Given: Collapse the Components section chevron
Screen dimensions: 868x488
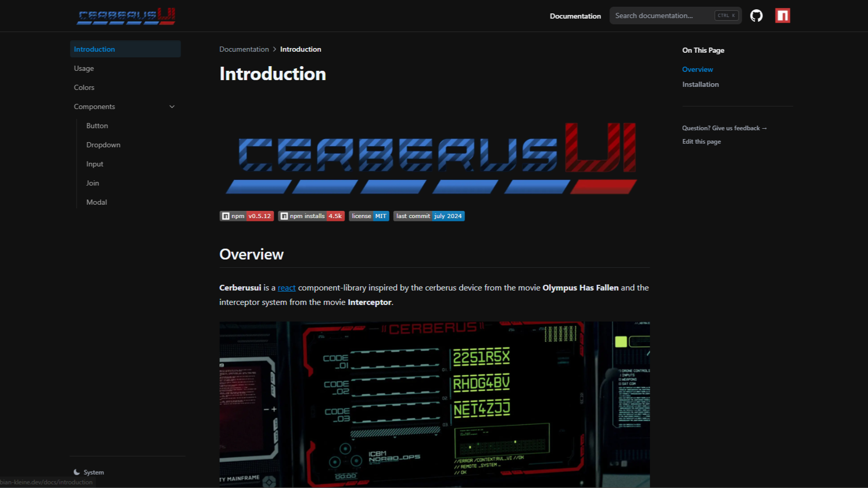Looking at the screenshot, I should [x=172, y=106].
